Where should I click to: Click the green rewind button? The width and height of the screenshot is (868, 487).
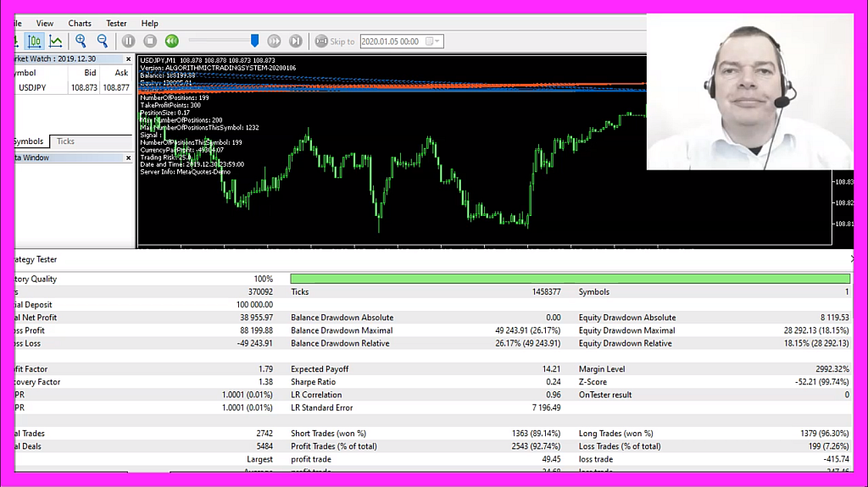pyautogui.click(x=171, y=41)
